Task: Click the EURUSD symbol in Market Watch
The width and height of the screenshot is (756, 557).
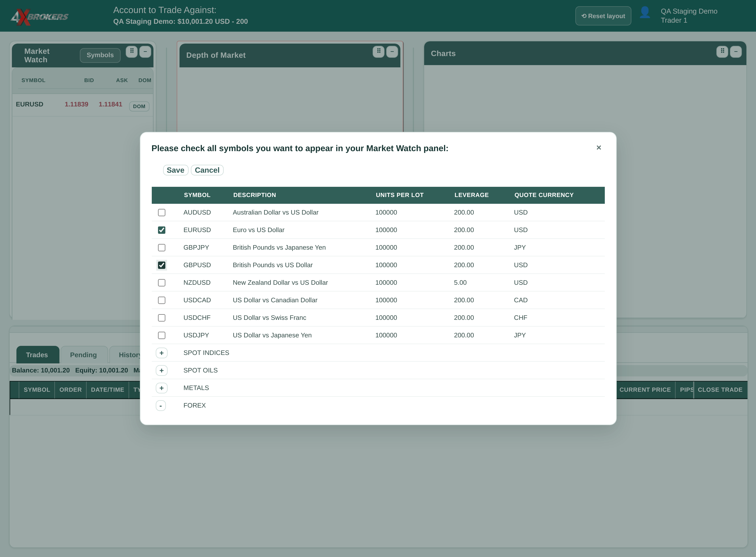Action: click(30, 104)
